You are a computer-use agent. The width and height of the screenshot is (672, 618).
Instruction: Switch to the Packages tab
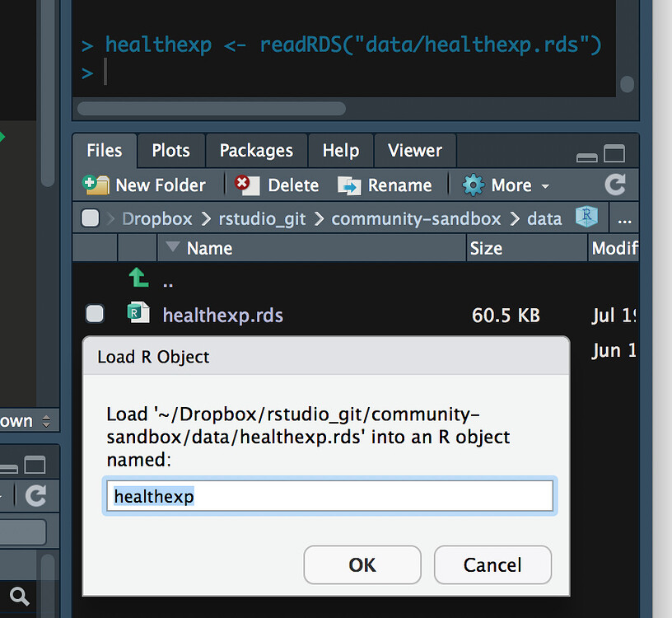click(256, 151)
